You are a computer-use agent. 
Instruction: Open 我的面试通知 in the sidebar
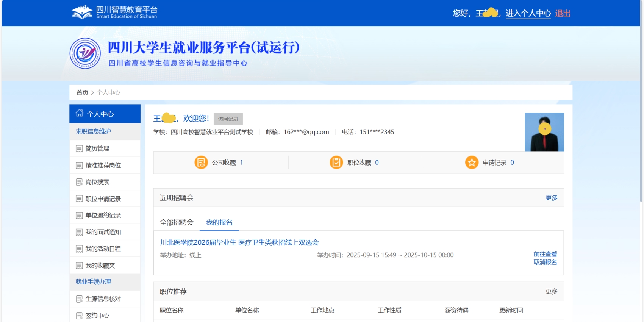103,232
